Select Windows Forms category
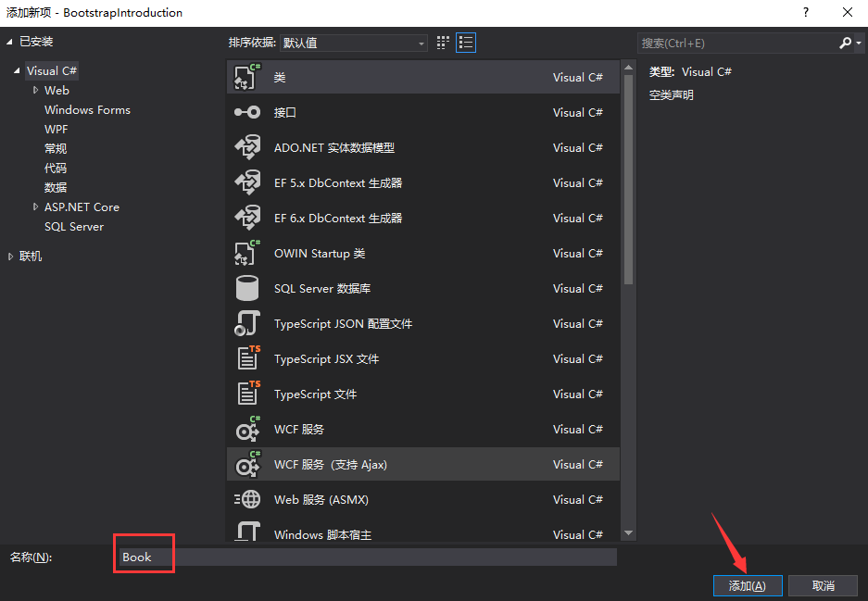 (87, 109)
